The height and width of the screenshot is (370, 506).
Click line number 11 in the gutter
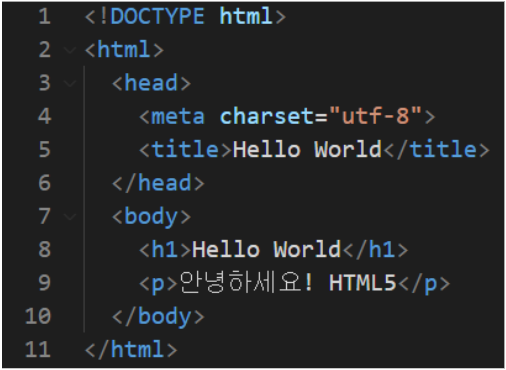tap(38, 350)
